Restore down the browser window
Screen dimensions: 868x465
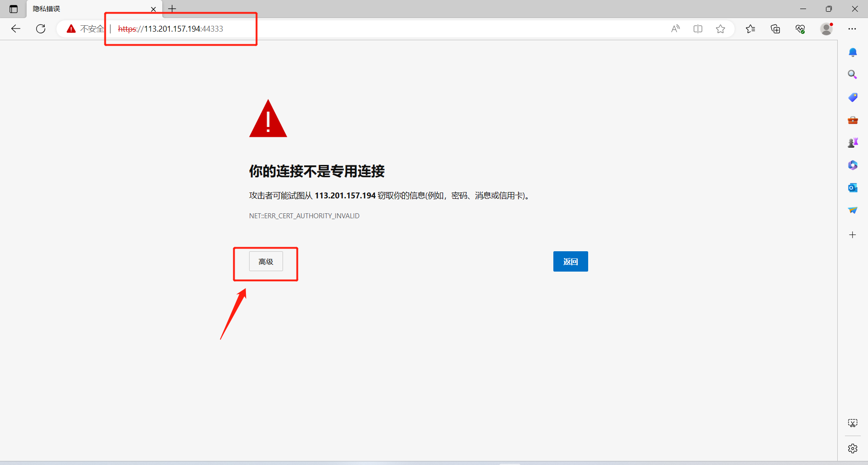(829, 9)
